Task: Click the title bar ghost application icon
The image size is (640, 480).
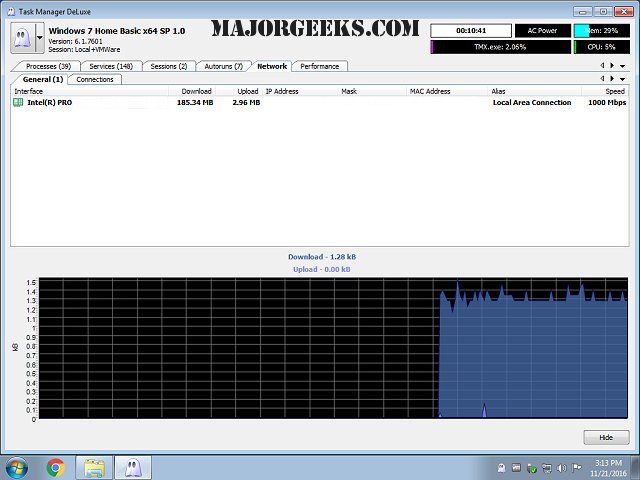Action: (x=11, y=11)
